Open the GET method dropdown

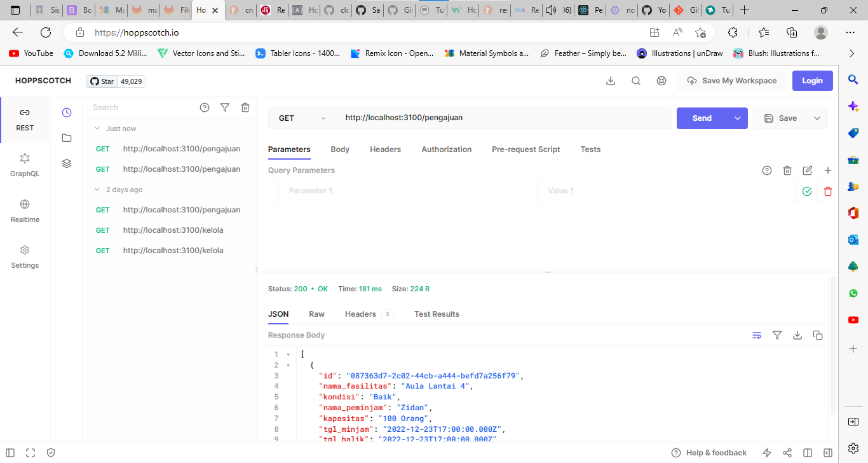click(x=302, y=118)
